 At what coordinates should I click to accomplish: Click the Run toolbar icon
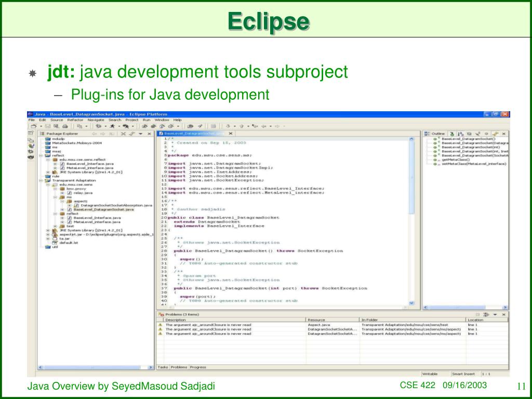112,126
